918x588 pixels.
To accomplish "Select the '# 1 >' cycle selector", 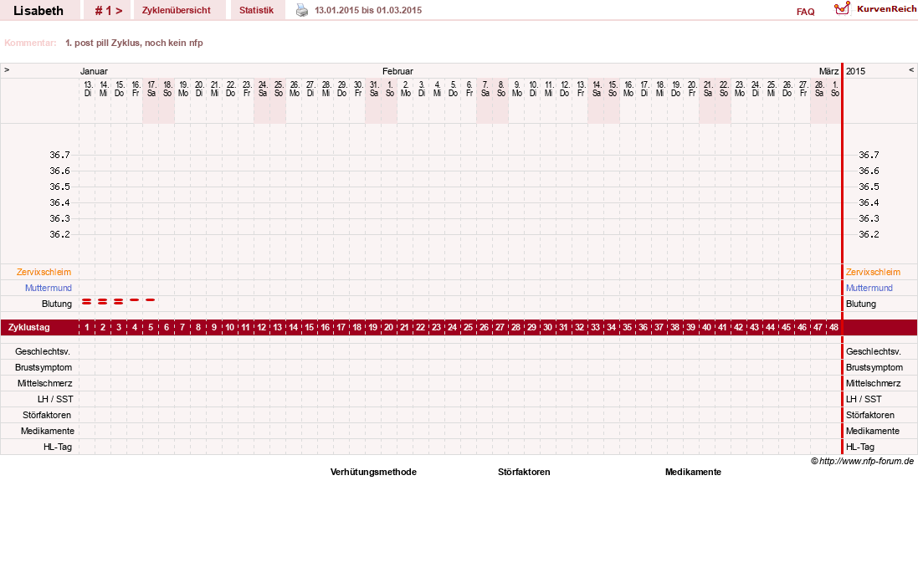I will (108, 11).
